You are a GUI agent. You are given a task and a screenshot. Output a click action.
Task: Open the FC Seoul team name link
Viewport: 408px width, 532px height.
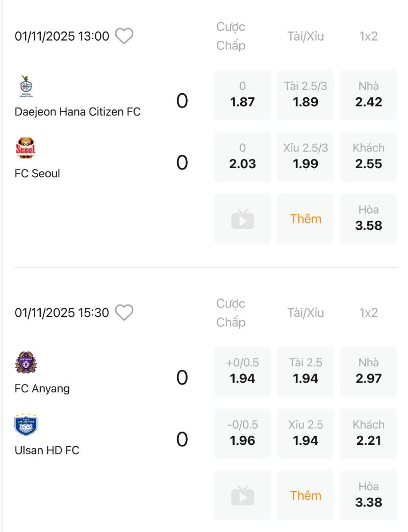(37, 174)
